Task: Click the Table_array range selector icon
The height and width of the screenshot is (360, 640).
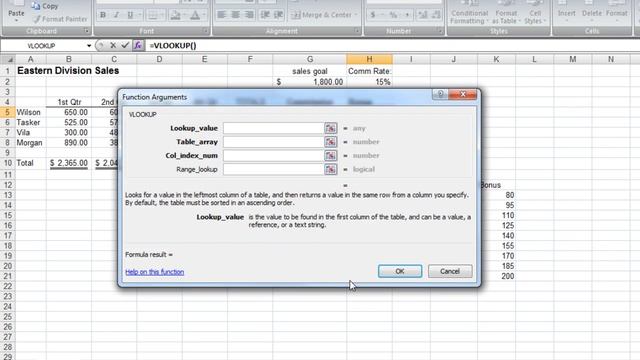Action: [x=331, y=142]
